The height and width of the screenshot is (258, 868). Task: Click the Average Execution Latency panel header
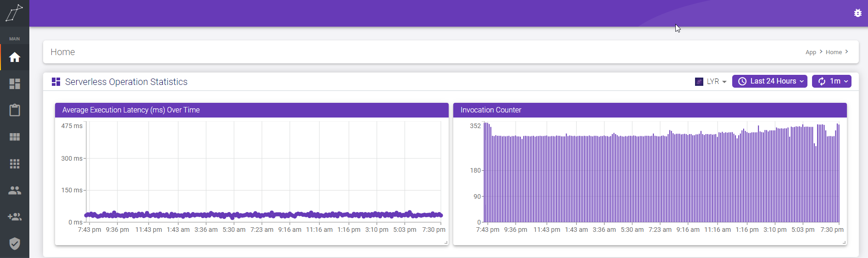click(x=251, y=110)
